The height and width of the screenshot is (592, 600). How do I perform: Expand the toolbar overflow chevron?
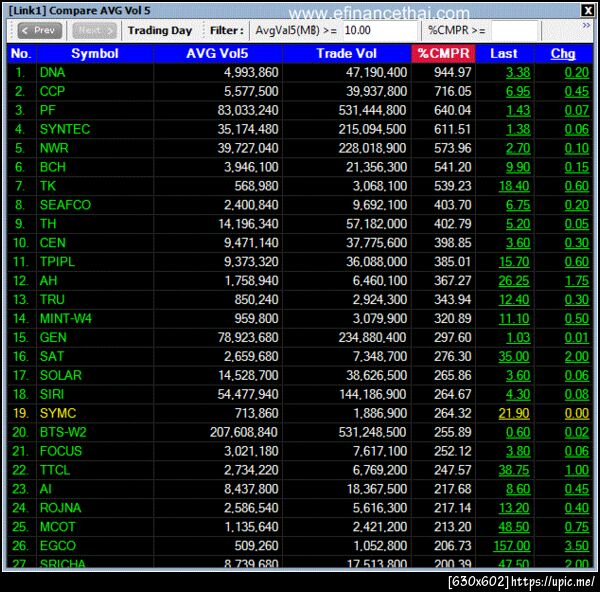(x=586, y=26)
